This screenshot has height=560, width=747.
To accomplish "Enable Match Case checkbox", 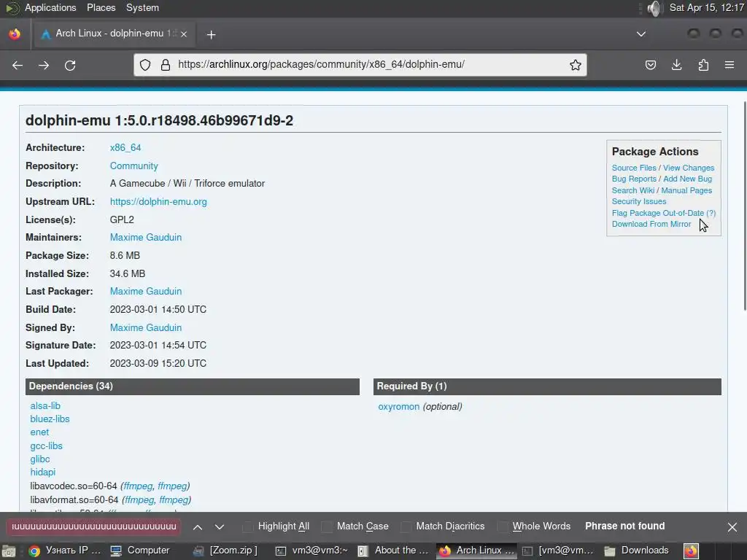I will tap(327, 526).
